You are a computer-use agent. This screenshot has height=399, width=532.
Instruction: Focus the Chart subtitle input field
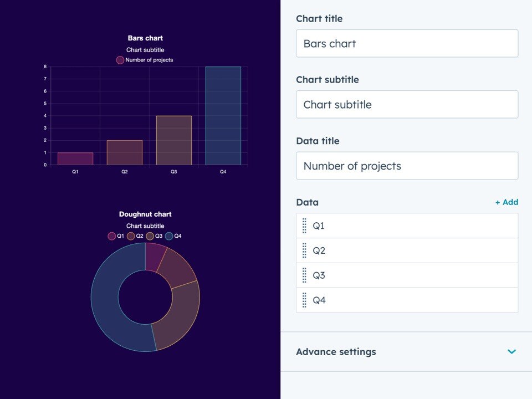407,105
